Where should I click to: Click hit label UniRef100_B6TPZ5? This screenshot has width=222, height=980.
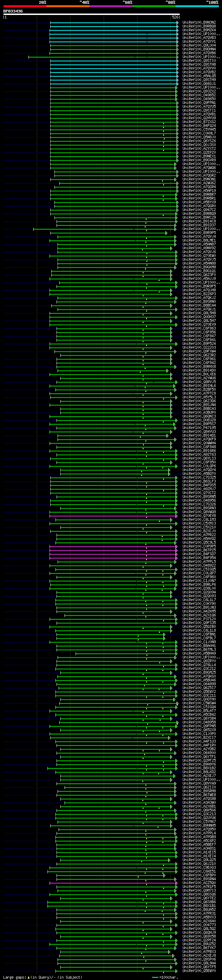click(x=199, y=550)
